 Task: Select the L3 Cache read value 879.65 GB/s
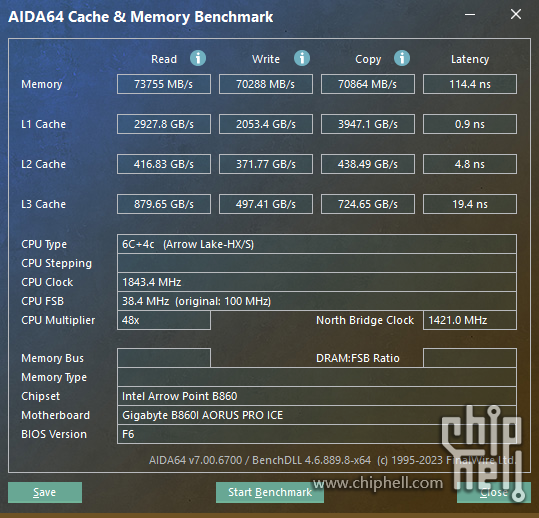pyautogui.click(x=164, y=204)
